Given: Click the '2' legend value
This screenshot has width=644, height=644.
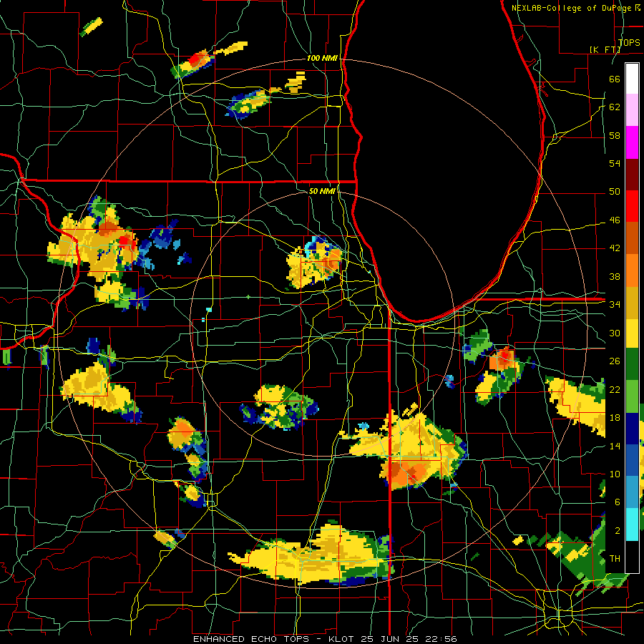Looking at the screenshot, I should (617, 530).
